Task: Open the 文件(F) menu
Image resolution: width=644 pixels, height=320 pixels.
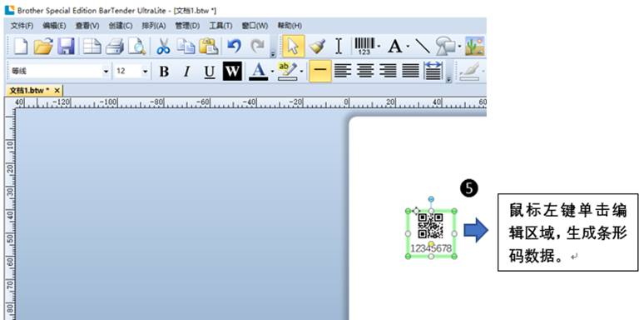Action: pos(22,26)
